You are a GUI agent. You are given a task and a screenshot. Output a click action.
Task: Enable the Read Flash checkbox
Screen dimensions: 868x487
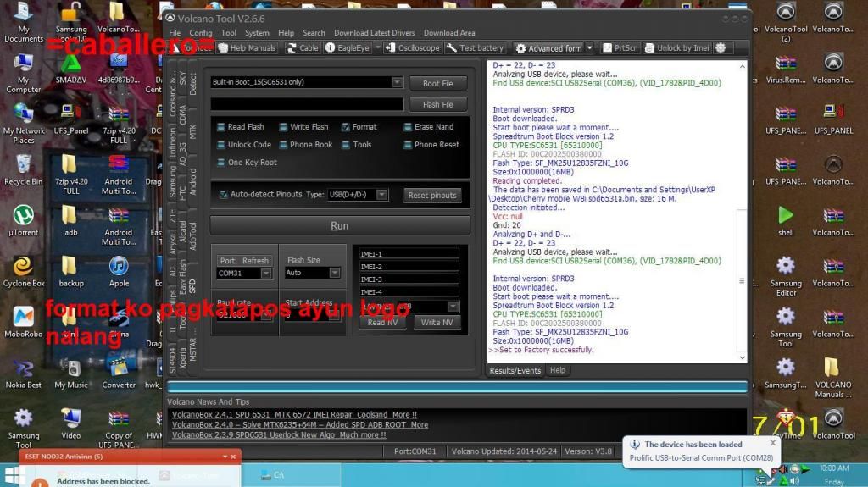click(x=221, y=127)
